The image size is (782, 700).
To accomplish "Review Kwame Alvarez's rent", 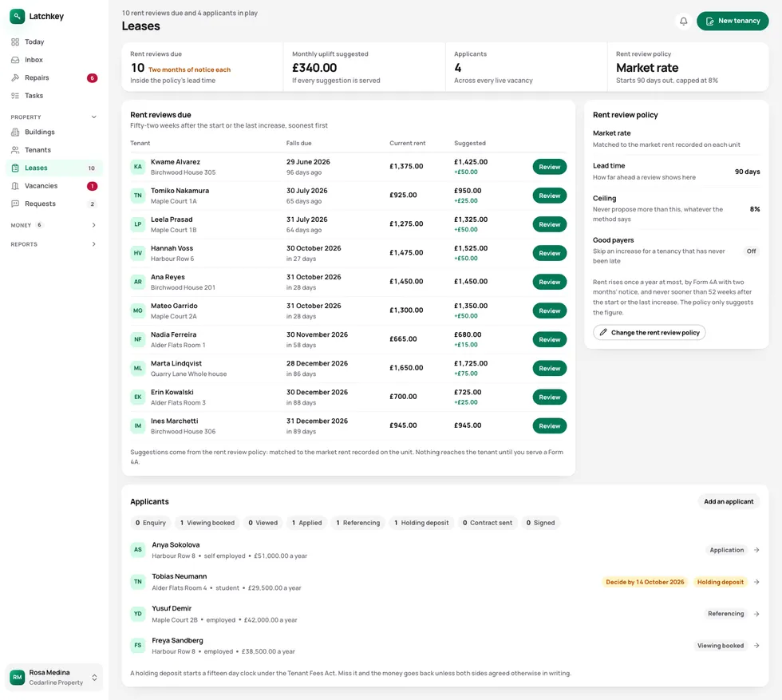I will (x=550, y=167).
